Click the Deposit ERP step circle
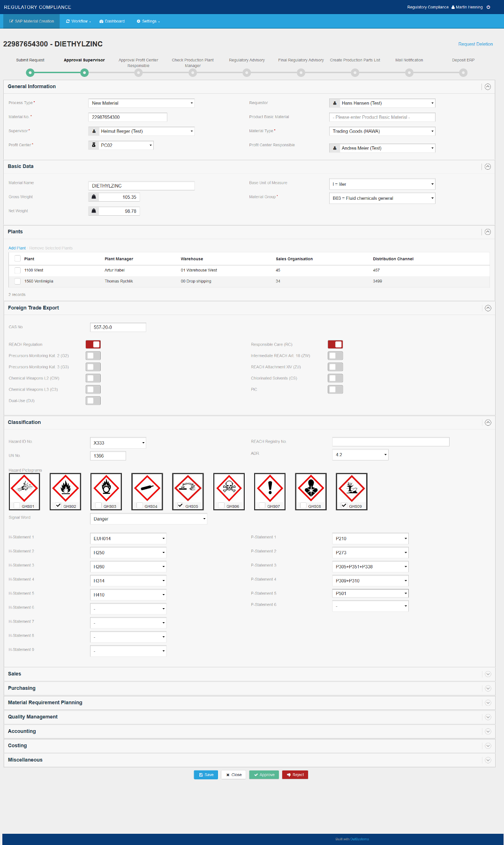The width and height of the screenshot is (504, 845). tap(464, 73)
